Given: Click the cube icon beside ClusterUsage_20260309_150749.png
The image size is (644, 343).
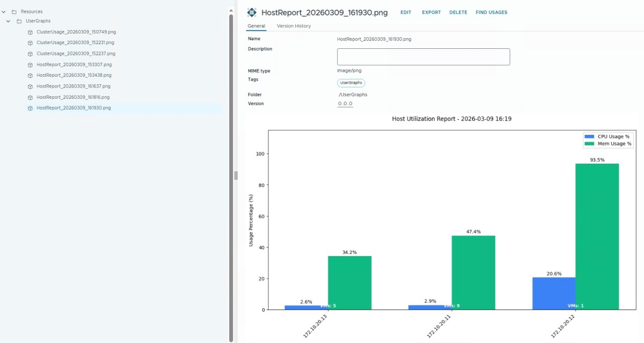Looking at the screenshot, I should [x=30, y=32].
